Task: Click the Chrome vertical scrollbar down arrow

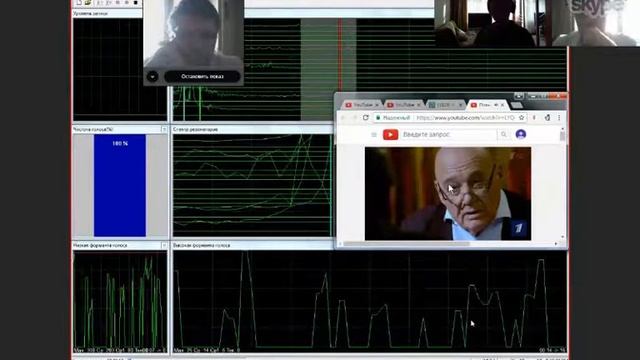Action: click(562, 237)
